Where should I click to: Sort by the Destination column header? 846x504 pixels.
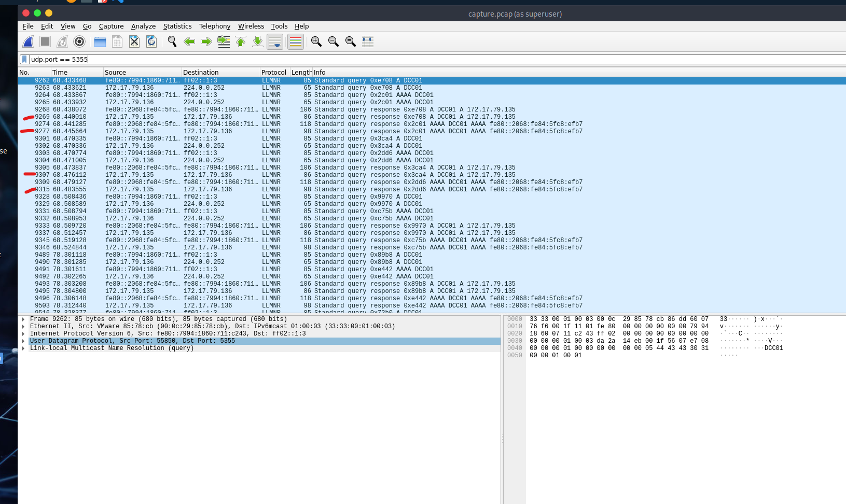coord(220,73)
